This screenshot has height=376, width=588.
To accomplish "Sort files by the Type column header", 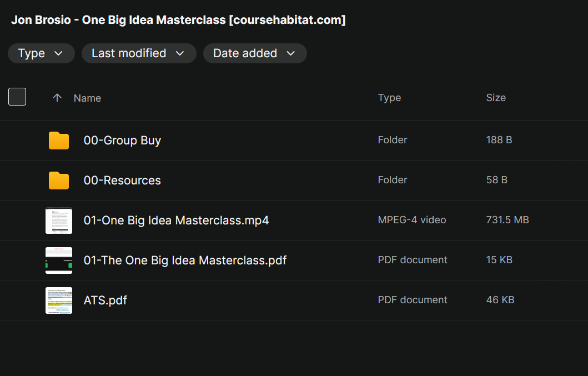I will [x=389, y=98].
